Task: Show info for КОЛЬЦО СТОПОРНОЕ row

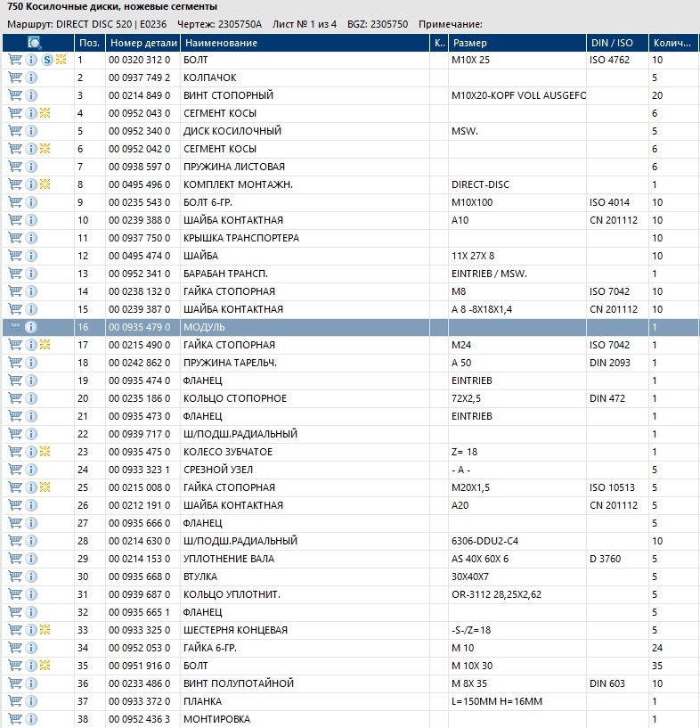Action: coord(31,398)
